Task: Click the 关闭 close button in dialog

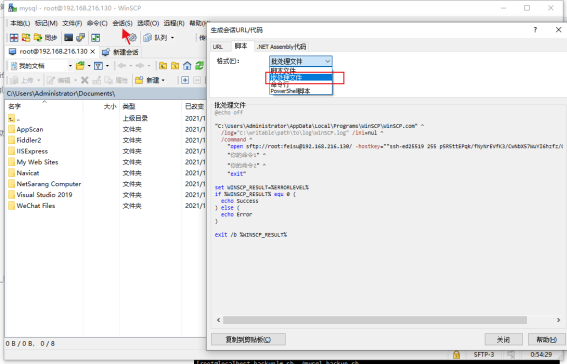Action: click(503, 339)
